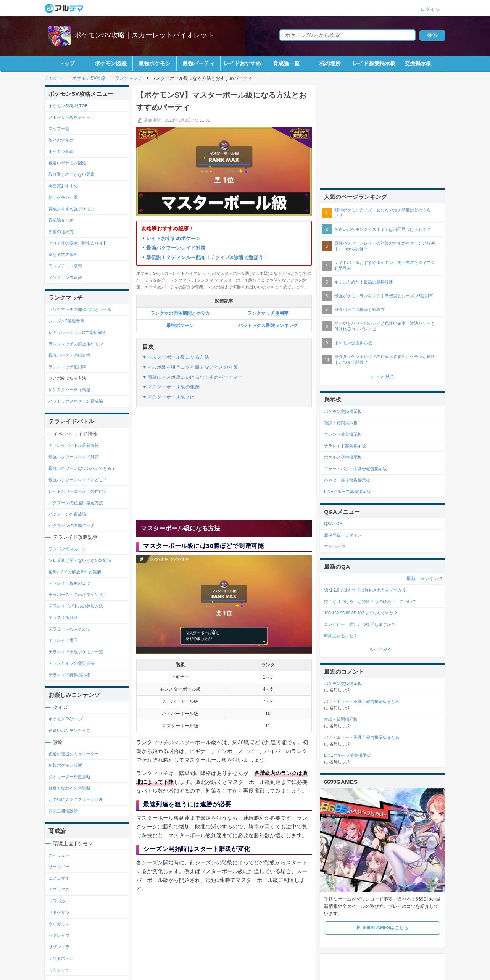Jump to ▼簡単にマスボ級にいけるおすすめパーティー
The width and height of the screenshot is (490, 980).
(192, 377)
